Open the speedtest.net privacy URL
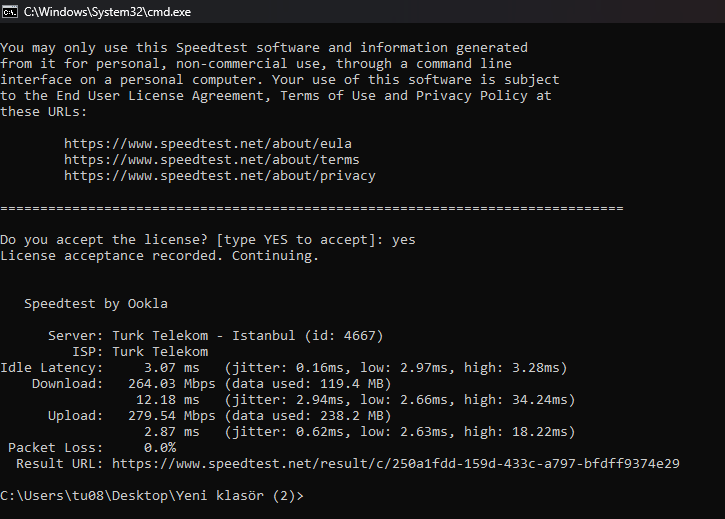Screen dimensions: 725x519 (220, 176)
